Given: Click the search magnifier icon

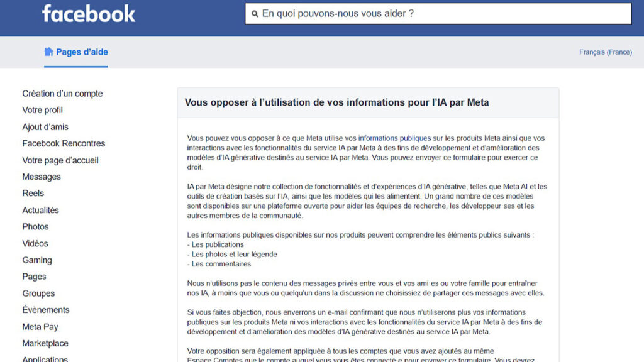Looking at the screenshot, I should pyautogui.click(x=254, y=14).
